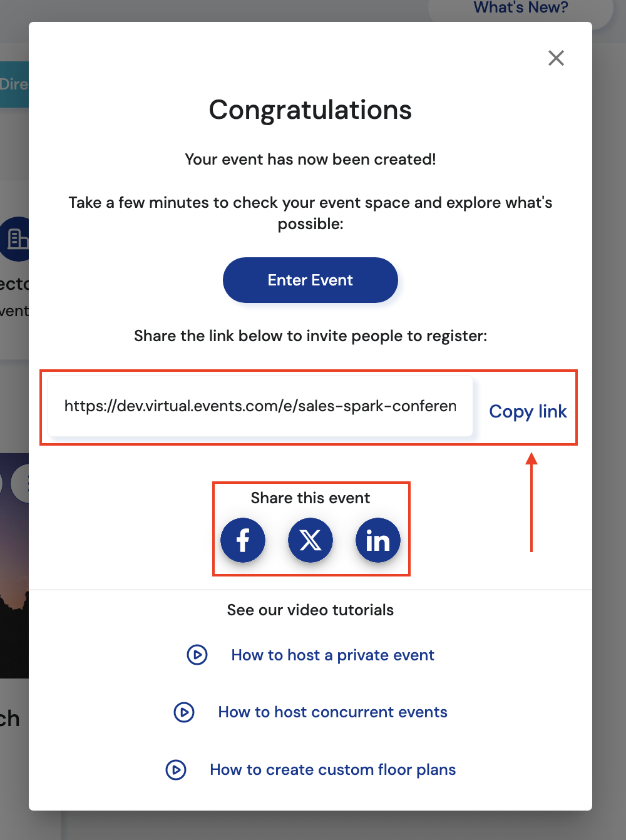Share the event on LinkedIn
626x840 pixels.
(x=377, y=540)
